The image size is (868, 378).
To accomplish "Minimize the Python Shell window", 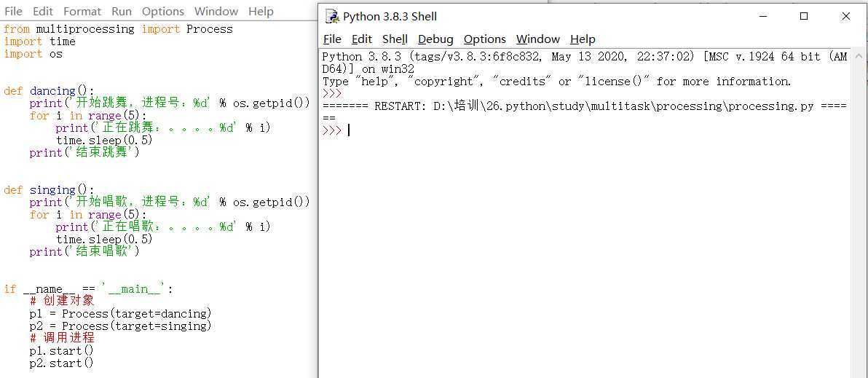I will click(x=762, y=17).
